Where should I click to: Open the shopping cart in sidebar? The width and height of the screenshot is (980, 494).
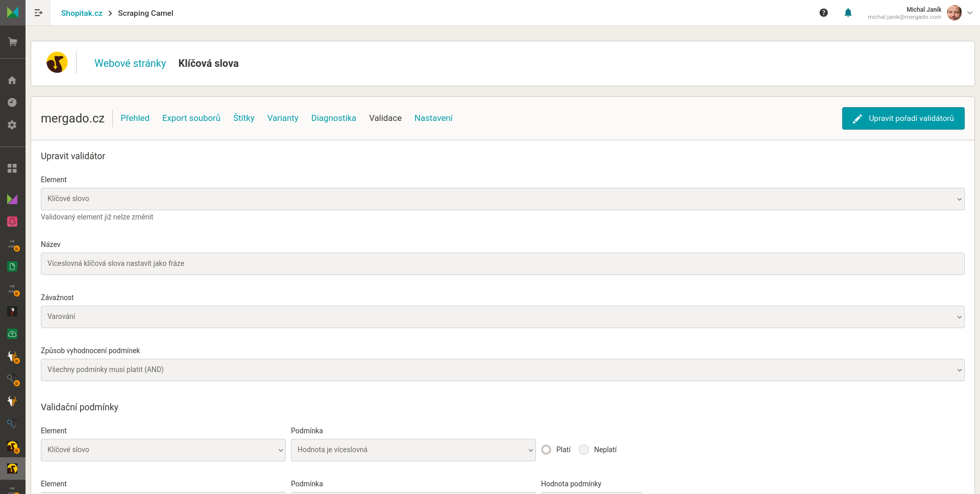[x=12, y=42]
